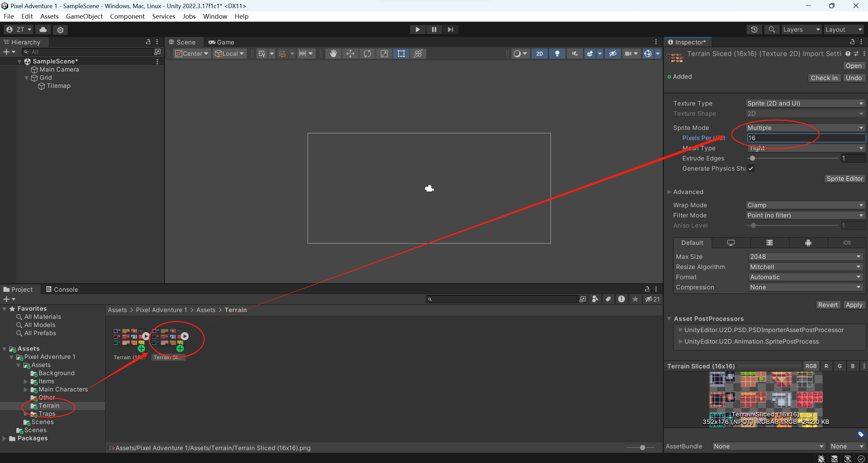The width and height of the screenshot is (868, 463).
Task: Toggle scene lighting bulb icon
Action: [557, 54]
